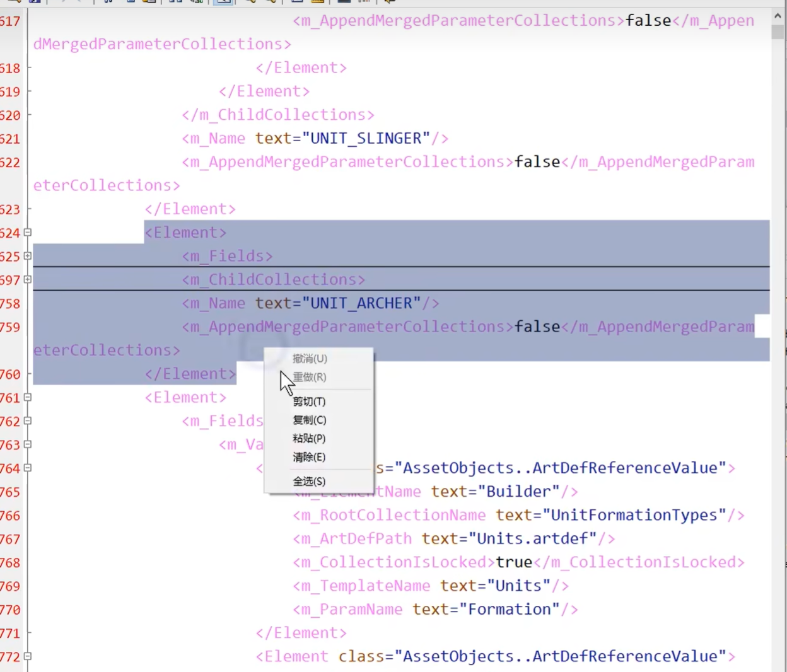Expand the folded m_Fields block at line 525
Image resolution: width=787 pixels, height=672 pixels.
point(27,256)
